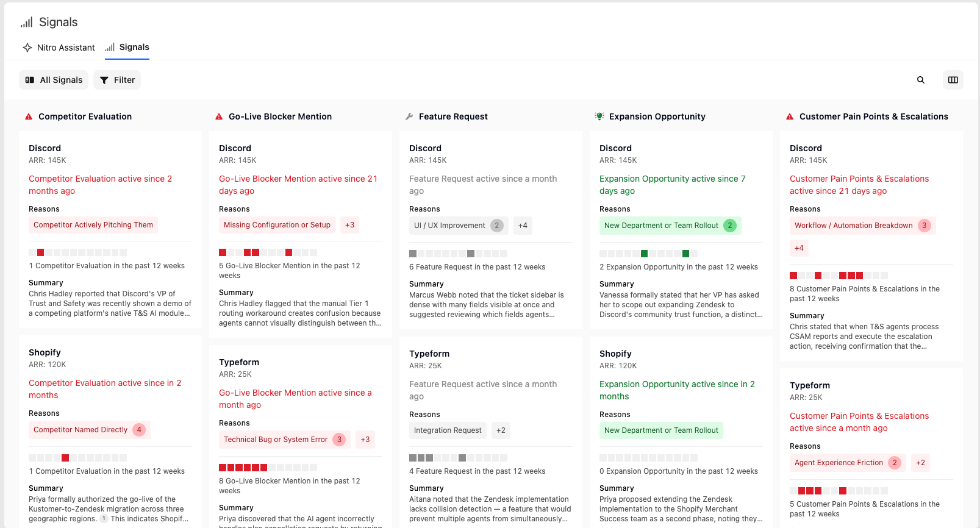
Task: Open the Shopify Competitor Evaluation active since link
Action: pos(105,389)
